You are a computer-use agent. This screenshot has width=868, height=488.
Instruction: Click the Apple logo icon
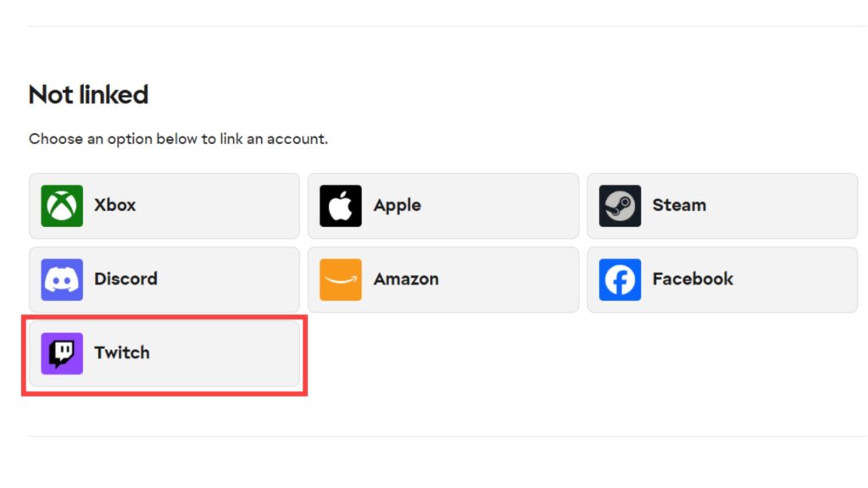(341, 205)
